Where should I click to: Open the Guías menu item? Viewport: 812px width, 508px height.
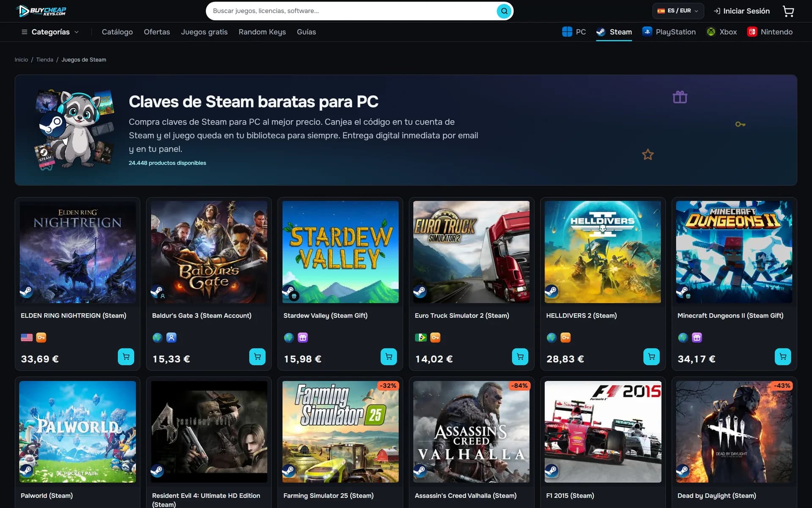306,32
